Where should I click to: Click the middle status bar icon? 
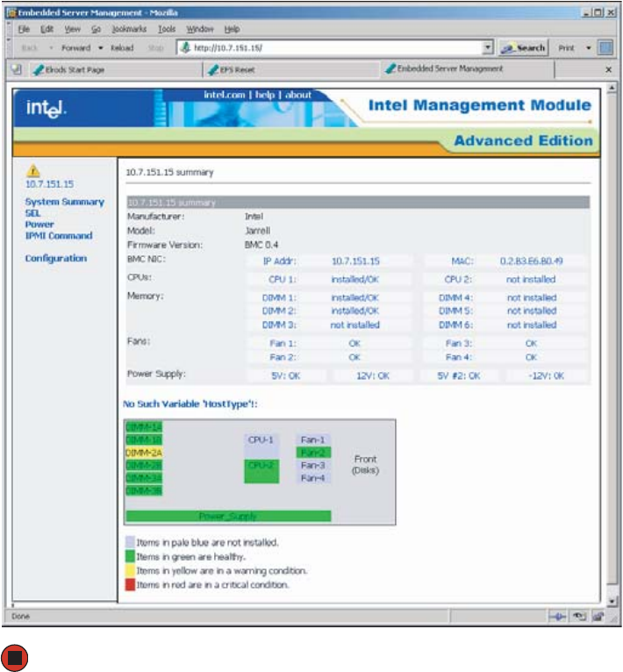[x=579, y=617]
